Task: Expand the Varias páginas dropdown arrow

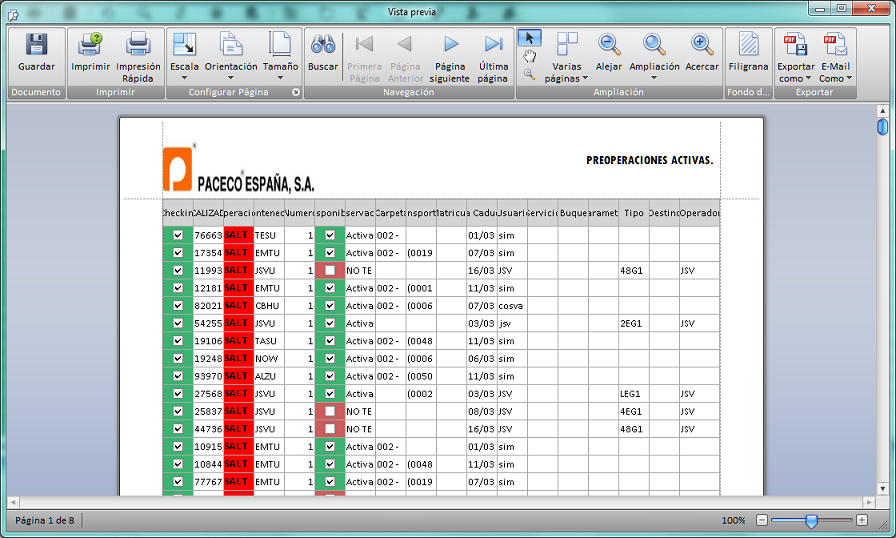Action: 585,78
